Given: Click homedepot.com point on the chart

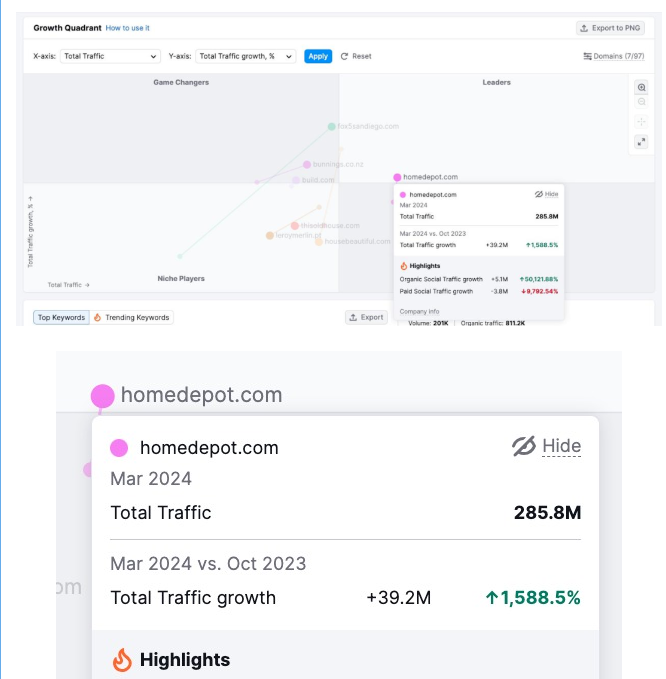Looking at the screenshot, I should pyautogui.click(x=397, y=177).
